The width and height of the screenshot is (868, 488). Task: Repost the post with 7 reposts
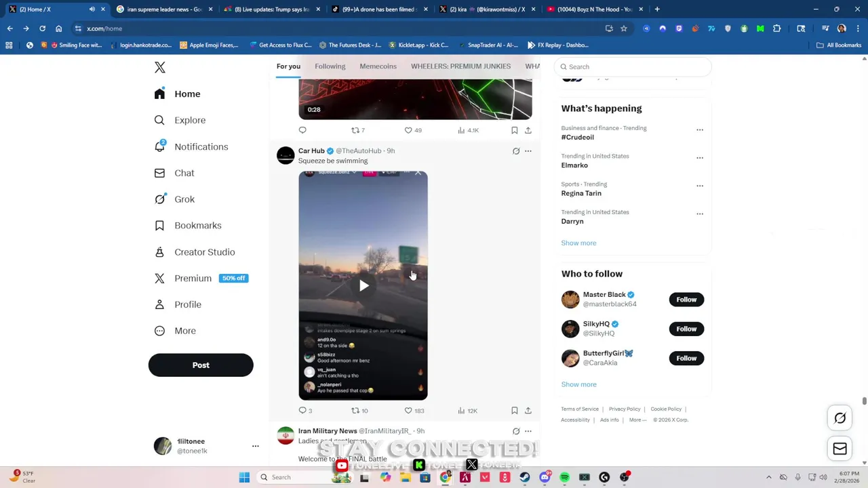[x=357, y=130]
